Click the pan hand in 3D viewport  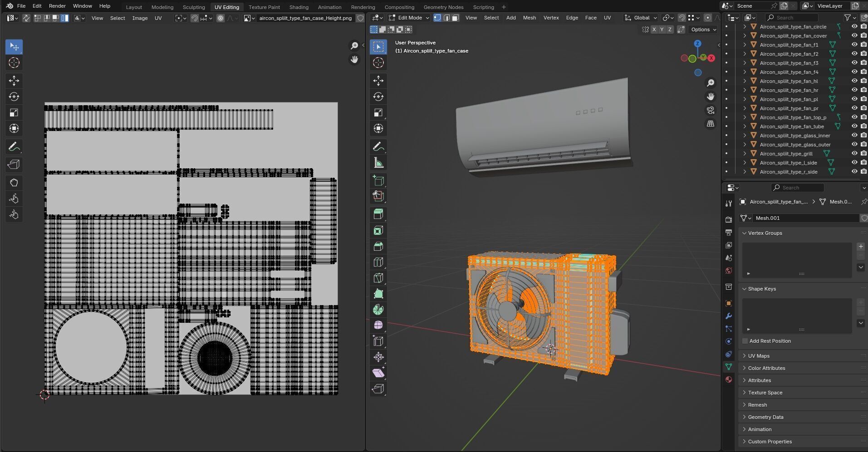pos(711,96)
